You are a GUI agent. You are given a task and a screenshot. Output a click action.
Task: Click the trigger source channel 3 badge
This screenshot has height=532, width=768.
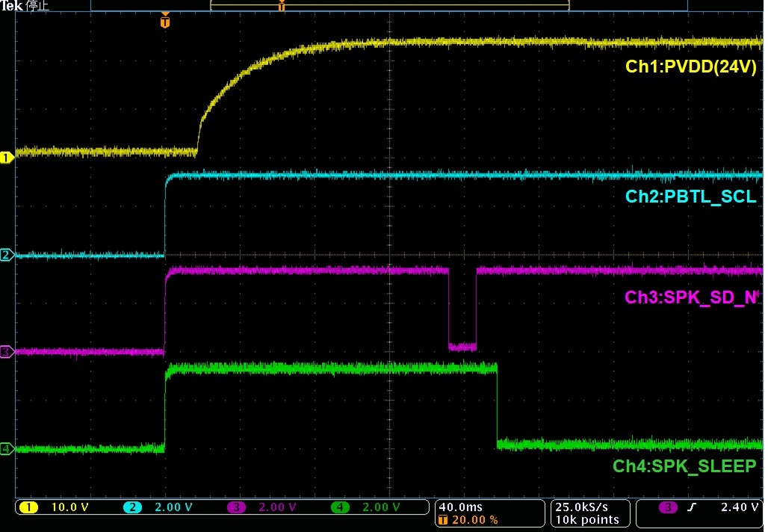click(x=668, y=507)
